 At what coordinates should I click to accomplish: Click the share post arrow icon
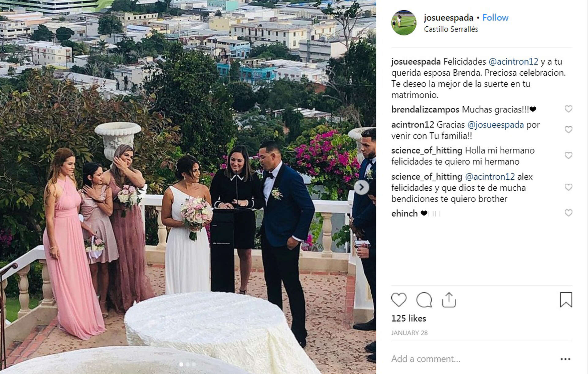point(449,300)
